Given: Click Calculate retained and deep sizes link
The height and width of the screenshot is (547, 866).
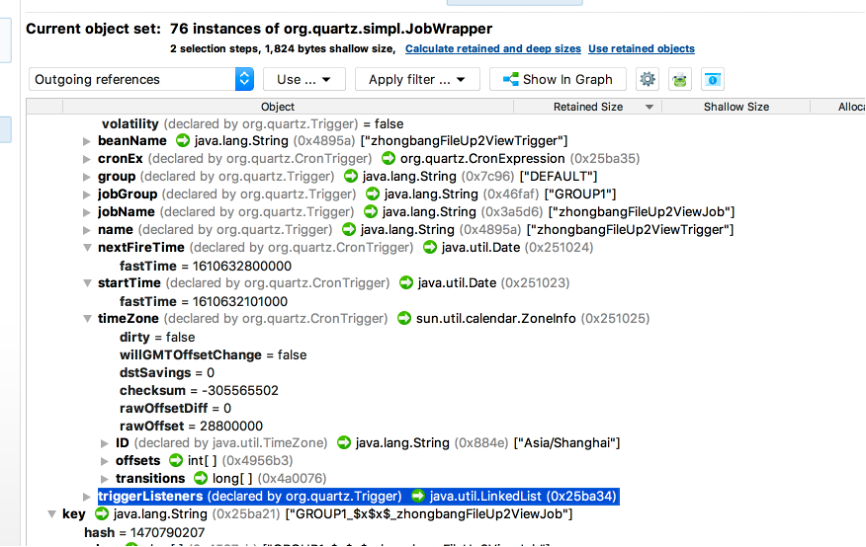Looking at the screenshot, I should point(493,49).
